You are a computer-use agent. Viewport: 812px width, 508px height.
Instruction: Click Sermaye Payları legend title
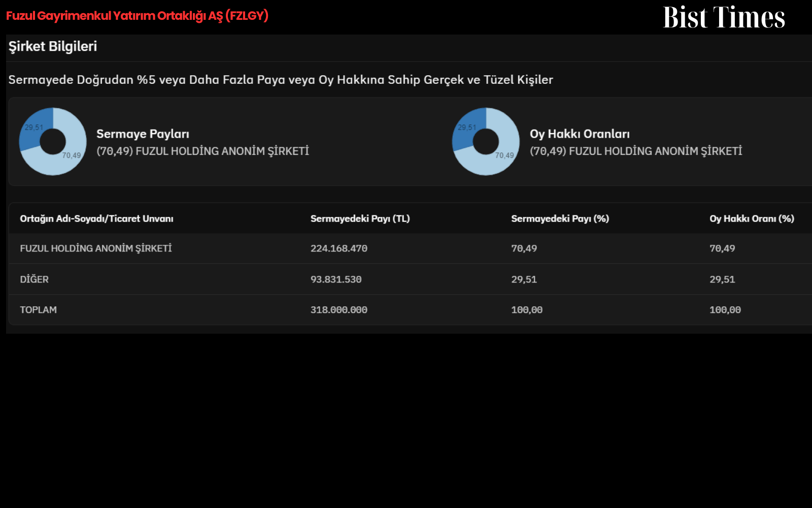point(143,134)
